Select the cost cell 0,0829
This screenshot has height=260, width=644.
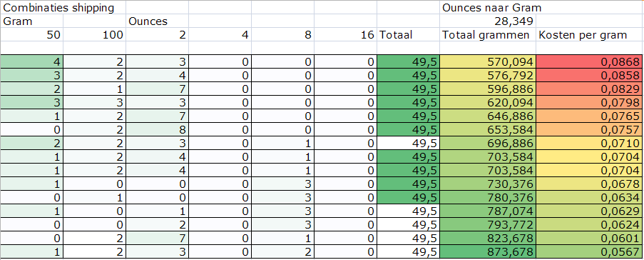tap(589, 89)
